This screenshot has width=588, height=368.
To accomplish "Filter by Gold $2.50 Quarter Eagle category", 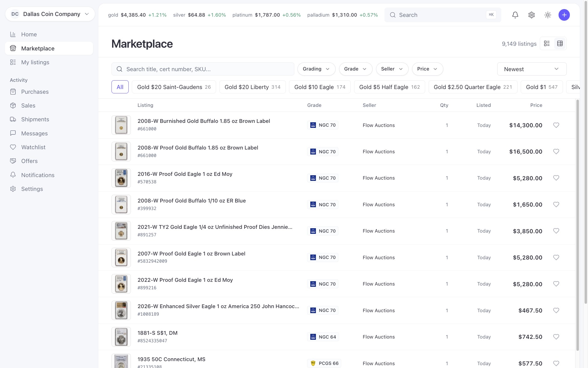I will click(x=473, y=87).
